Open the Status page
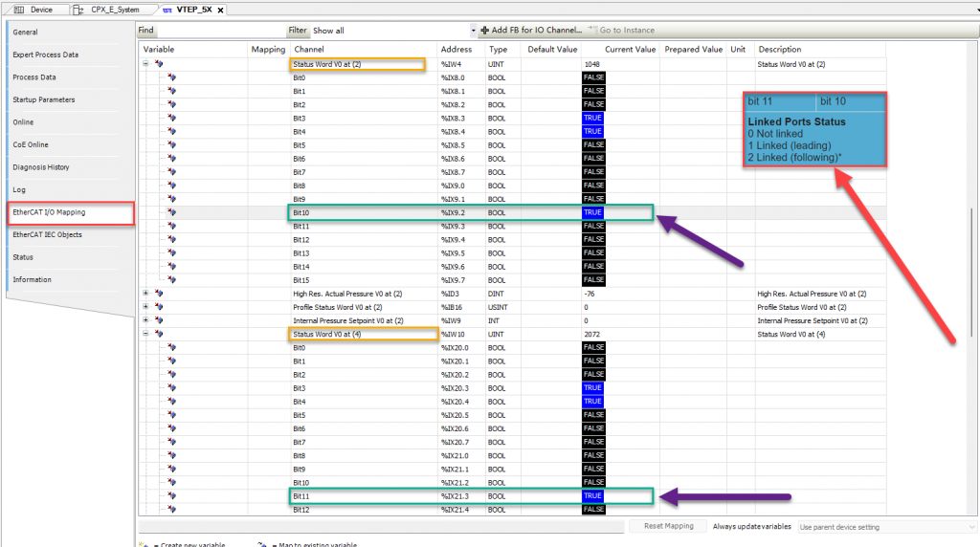 pyautogui.click(x=23, y=256)
